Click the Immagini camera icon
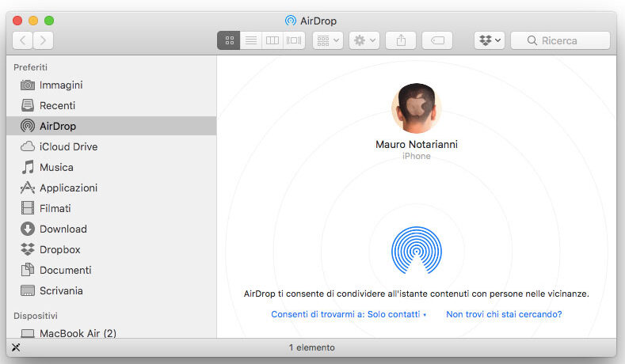Viewport: 625px width, 364px height. [28, 85]
